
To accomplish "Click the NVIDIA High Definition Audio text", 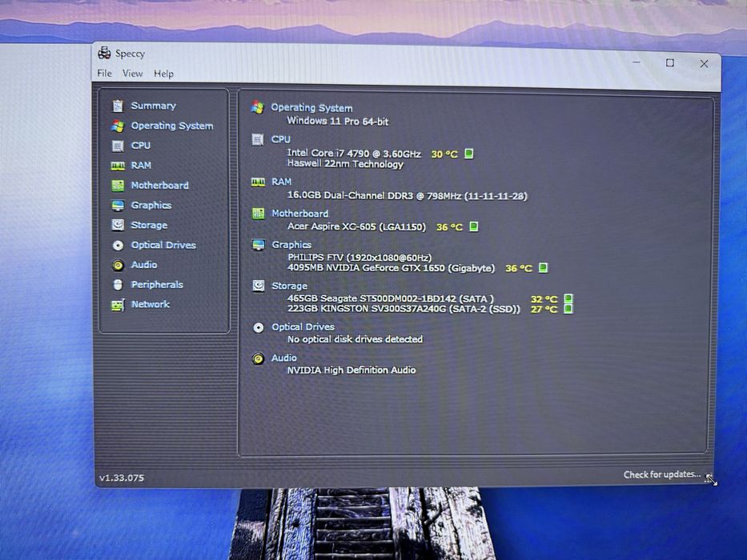I will (x=351, y=370).
